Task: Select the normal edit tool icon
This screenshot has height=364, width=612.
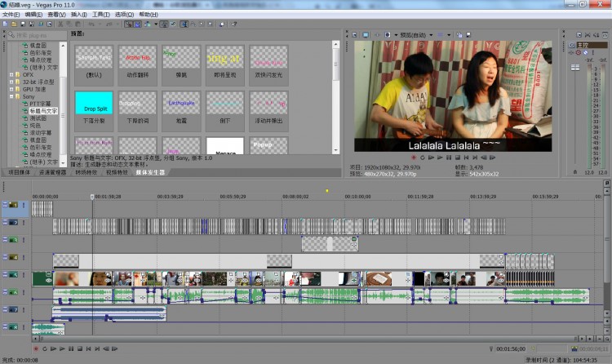Action: point(184,24)
